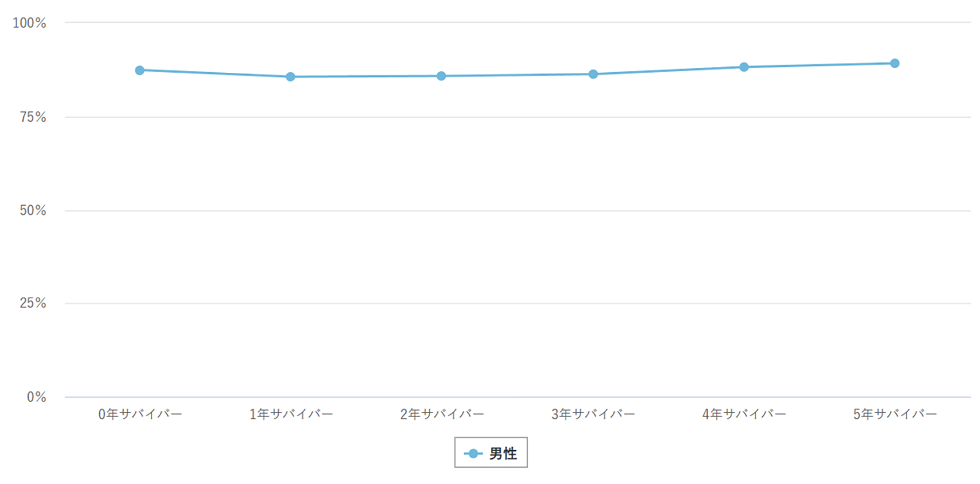The image size is (980, 484).
Task: Click the 4年サバイバー x-axis label
Action: coord(744,414)
